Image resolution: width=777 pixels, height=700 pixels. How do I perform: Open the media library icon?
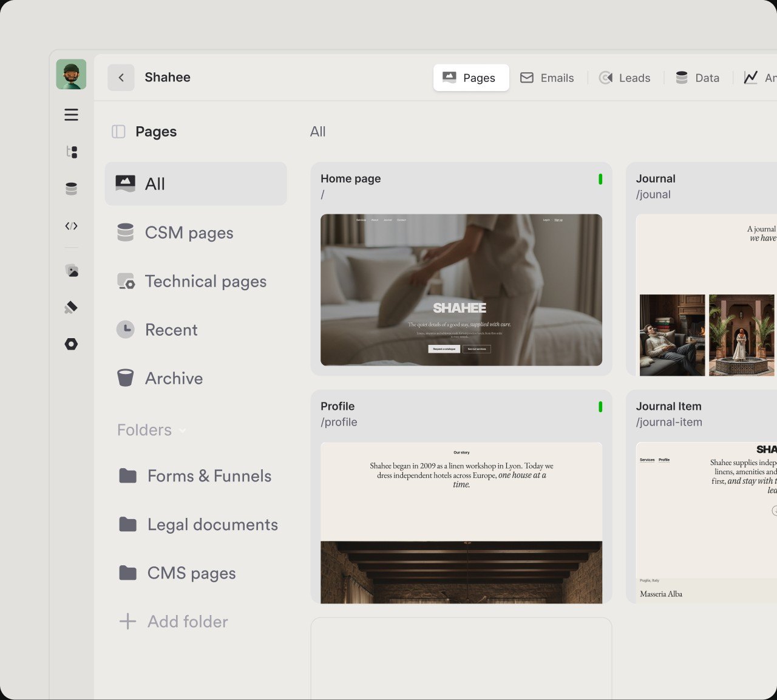pyautogui.click(x=71, y=271)
